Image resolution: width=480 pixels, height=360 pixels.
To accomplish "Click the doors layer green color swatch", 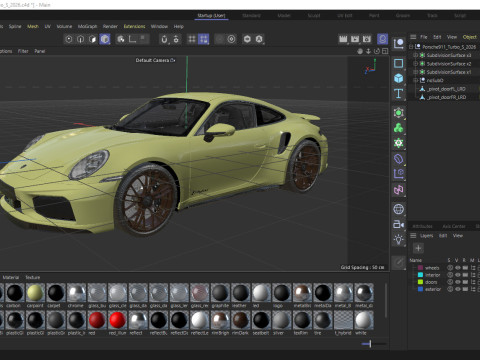I will (420, 282).
